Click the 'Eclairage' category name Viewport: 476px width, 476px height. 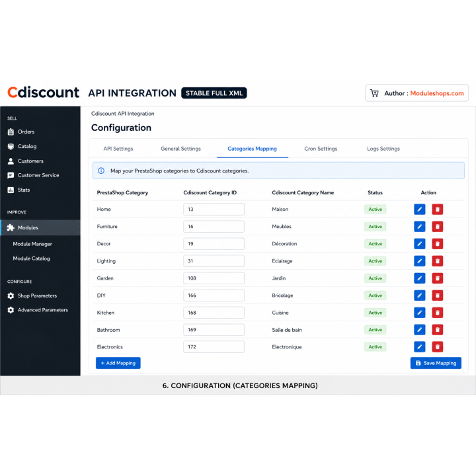click(282, 260)
